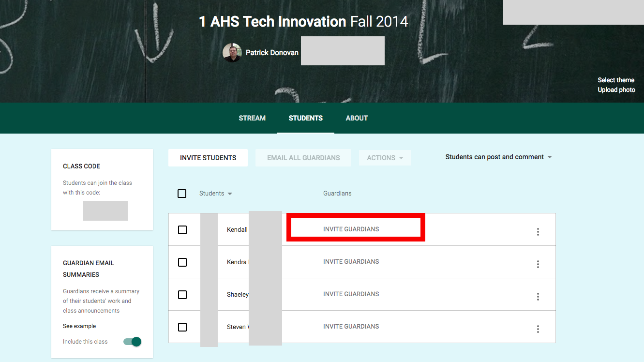Open the three-dot menu for Steven
The height and width of the screenshot is (362, 644).
(538, 329)
